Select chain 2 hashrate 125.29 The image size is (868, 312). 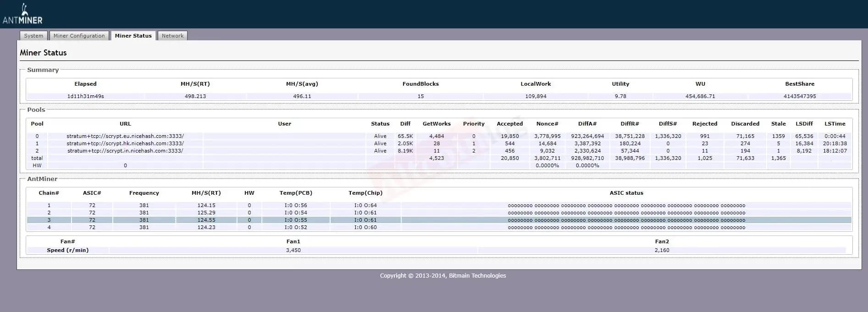coord(206,213)
